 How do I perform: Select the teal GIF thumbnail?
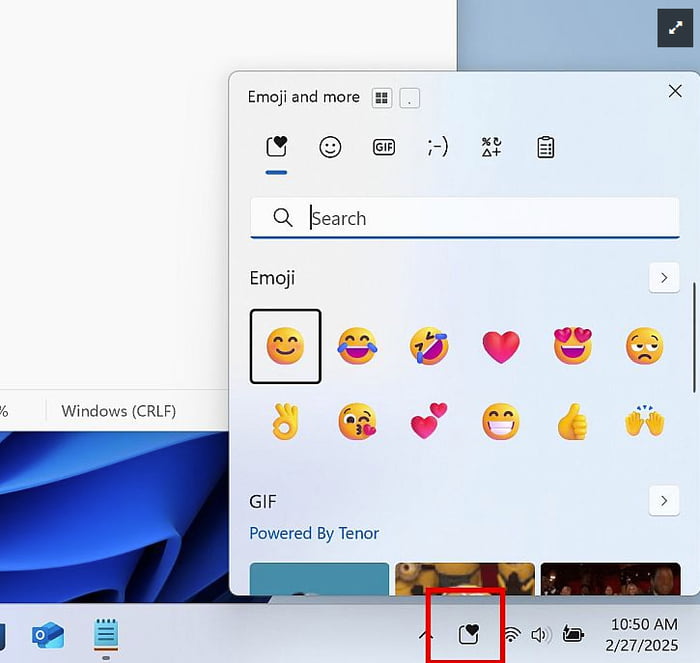click(319, 579)
